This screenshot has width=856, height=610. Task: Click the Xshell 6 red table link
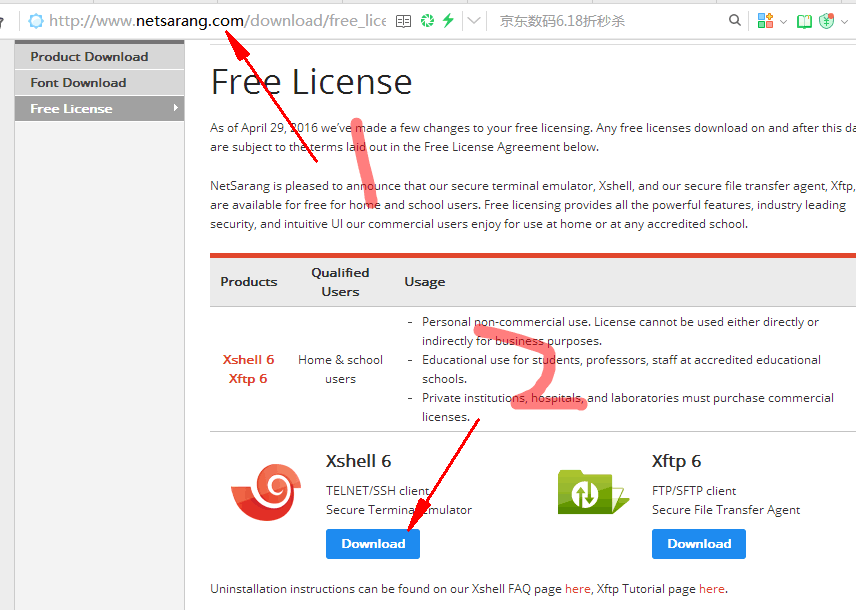point(248,360)
